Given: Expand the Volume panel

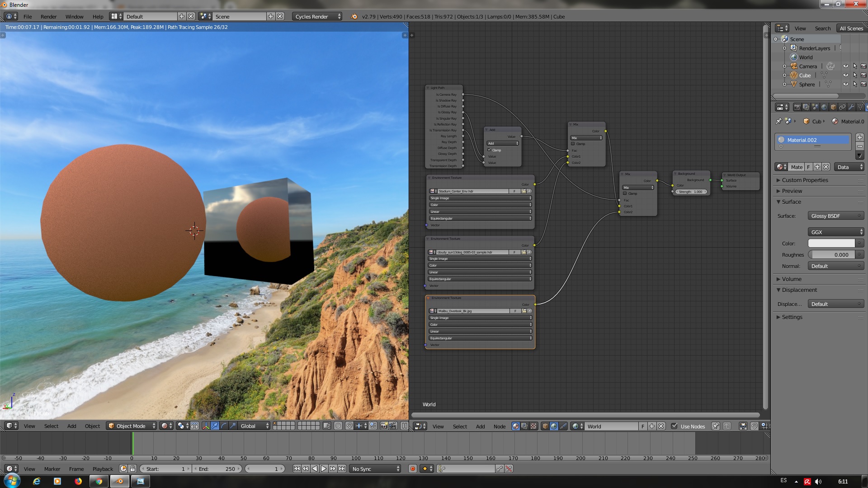Looking at the screenshot, I should tap(791, 279).
